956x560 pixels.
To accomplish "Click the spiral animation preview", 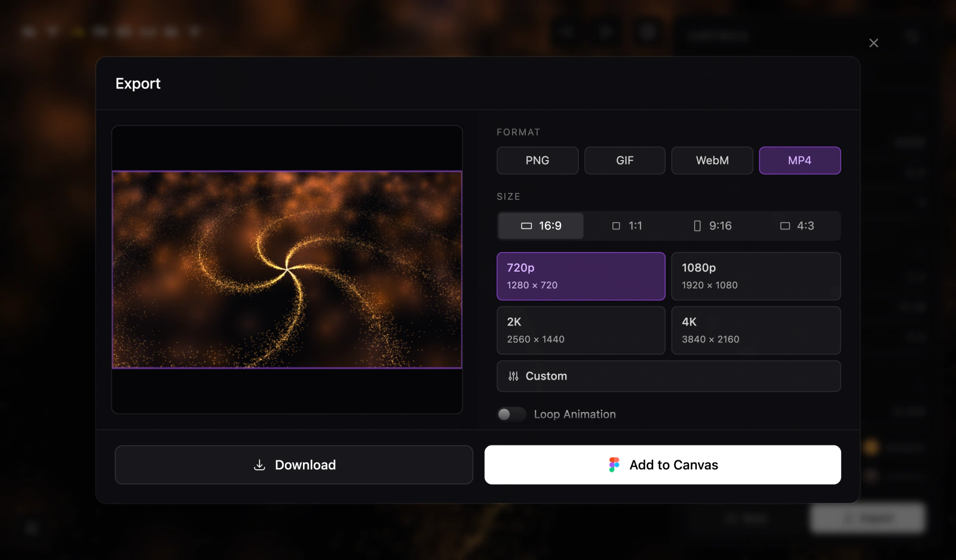I will pos(287,270).
